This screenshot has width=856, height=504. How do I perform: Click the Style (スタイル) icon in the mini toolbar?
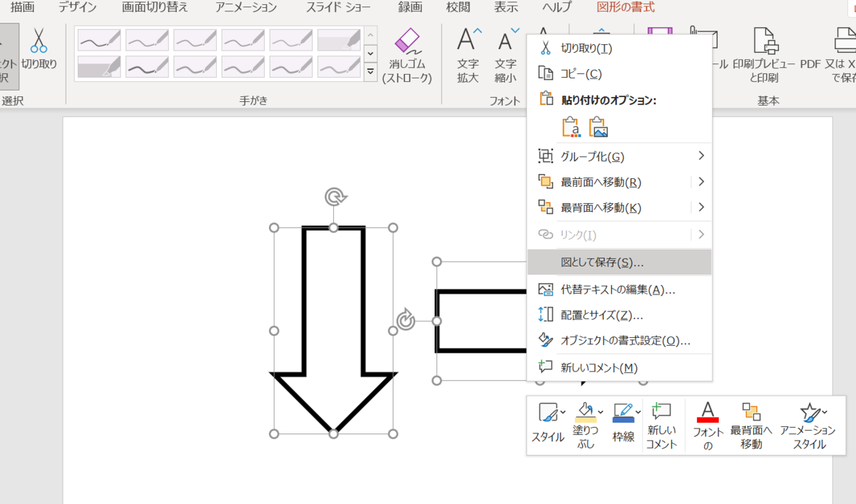pos(547,413)
